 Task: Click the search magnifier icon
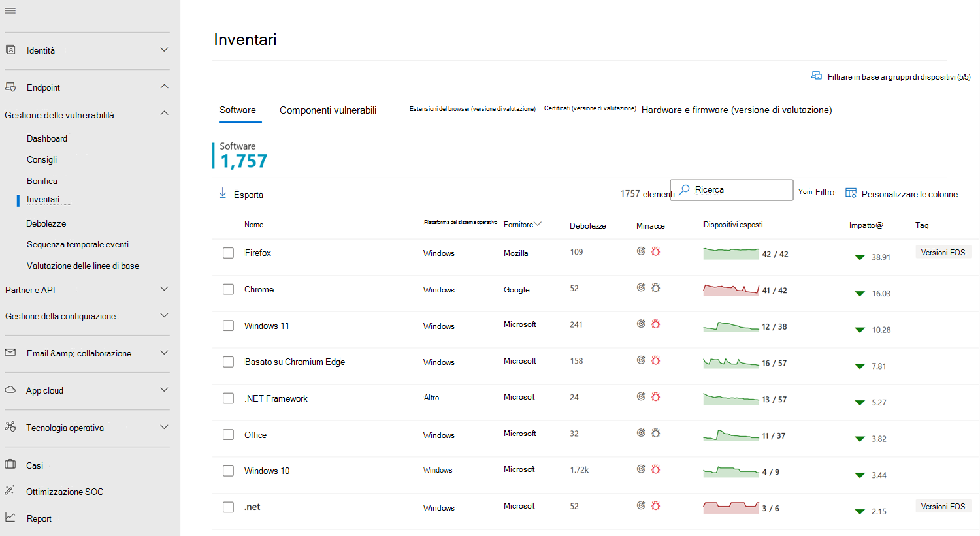[684, 189]
